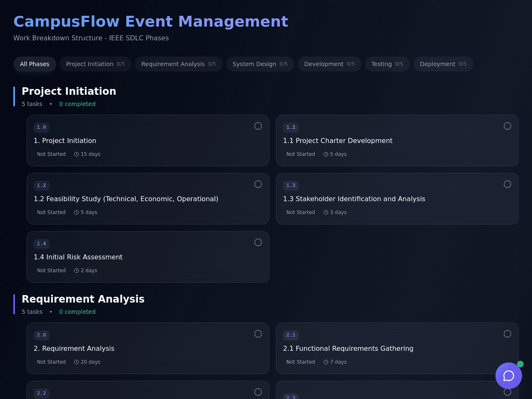The height and width of the screenshot is (399, 532).
Task: Filter by Project Initiation phase tab
Action: click(95, 64)
